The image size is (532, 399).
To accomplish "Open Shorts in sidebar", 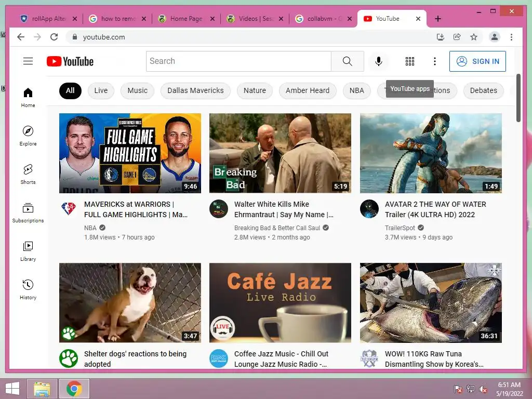I will [x=28, y=175].
